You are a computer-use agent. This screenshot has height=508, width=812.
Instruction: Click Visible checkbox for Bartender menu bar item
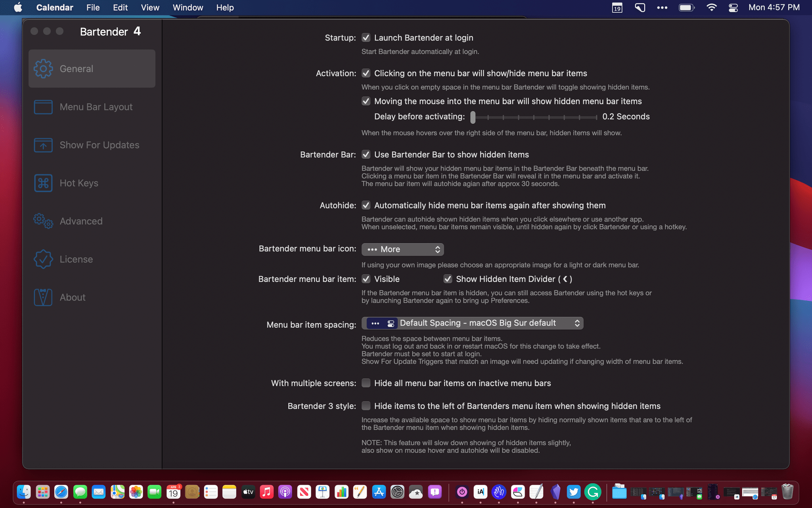366,278
